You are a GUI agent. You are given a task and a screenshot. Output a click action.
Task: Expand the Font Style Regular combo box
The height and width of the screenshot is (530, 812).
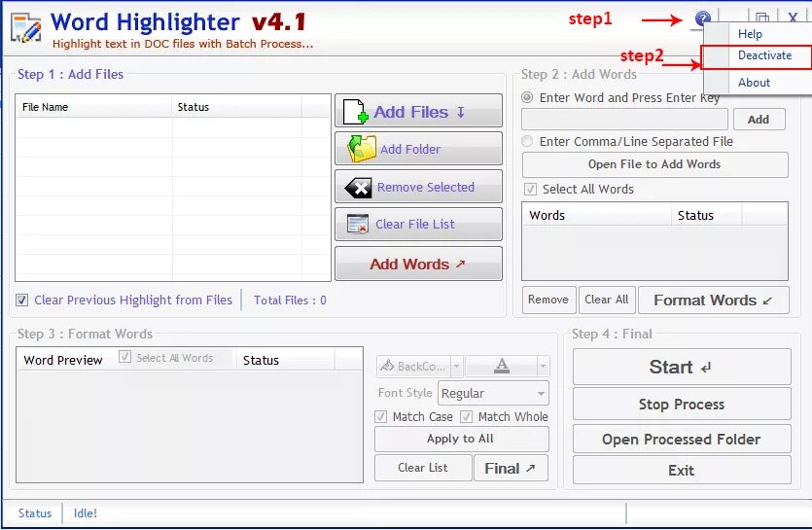coord(493,393)
